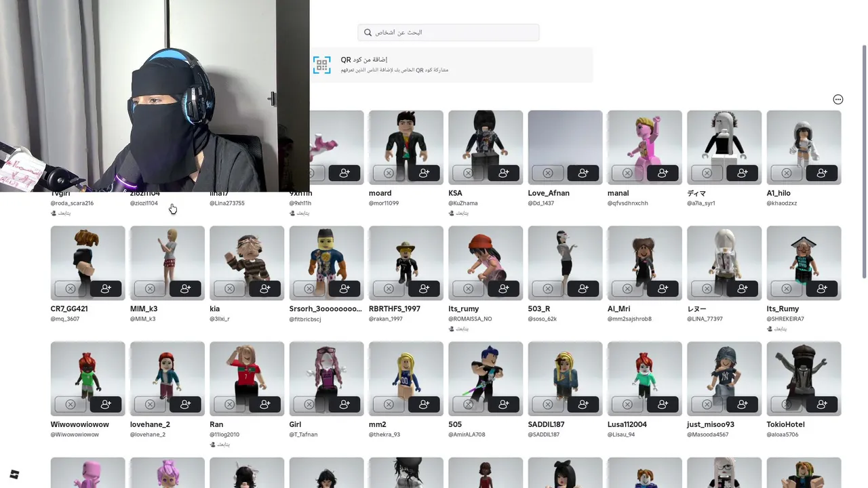Add A1_hilo as a friend
Viewport: 868px width, 488px height.
(x=822, y=174)
